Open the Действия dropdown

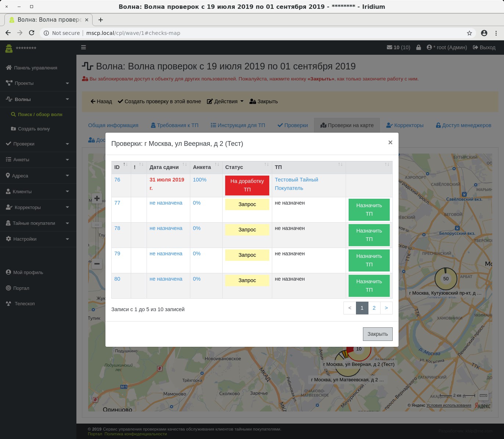point(225,101)
